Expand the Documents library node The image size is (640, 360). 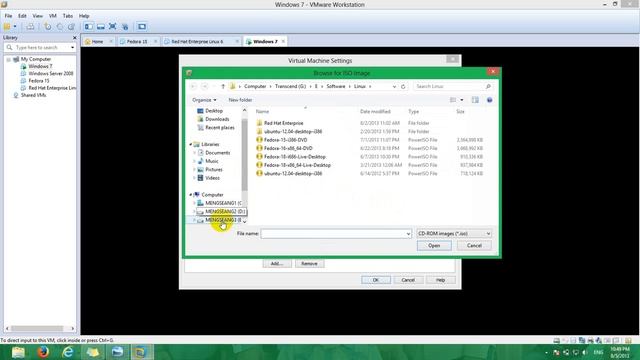[x=194, y=153]
